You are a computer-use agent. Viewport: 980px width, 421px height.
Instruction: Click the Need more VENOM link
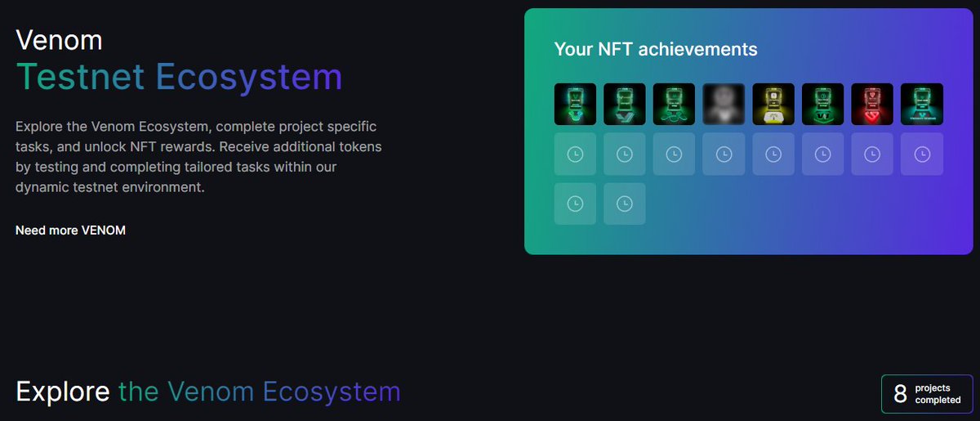[70, 231]
